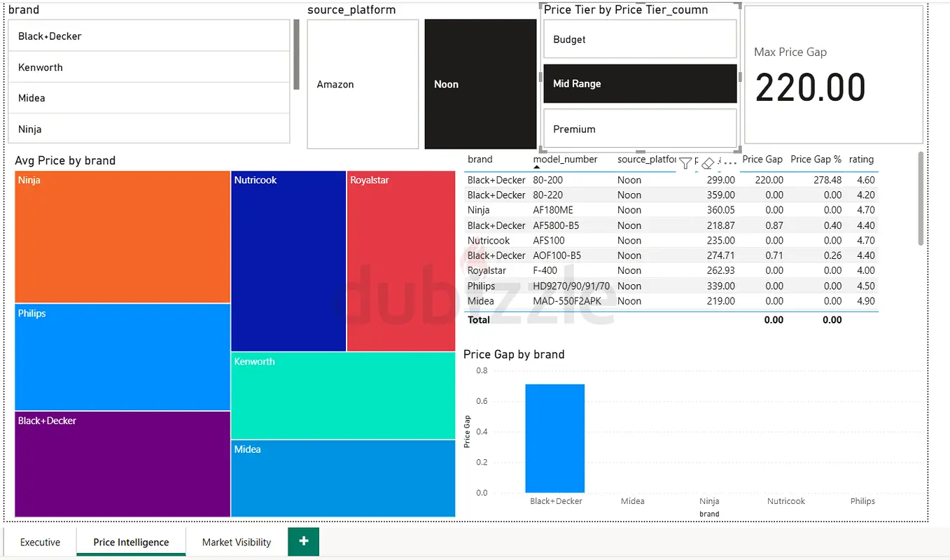Toggle the Amazon source platform tile
The height and width of the screenshot is (560, 950).
tap(363, 84)
